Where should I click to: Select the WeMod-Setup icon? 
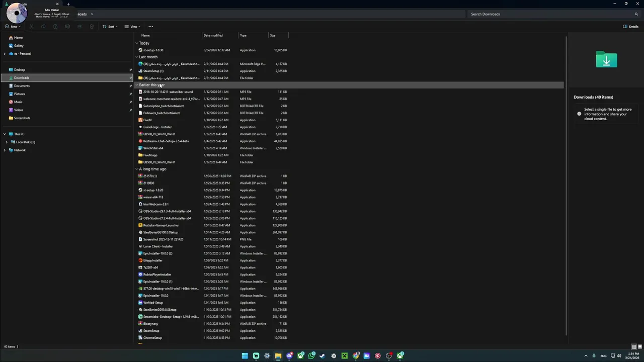pos(140,303)
